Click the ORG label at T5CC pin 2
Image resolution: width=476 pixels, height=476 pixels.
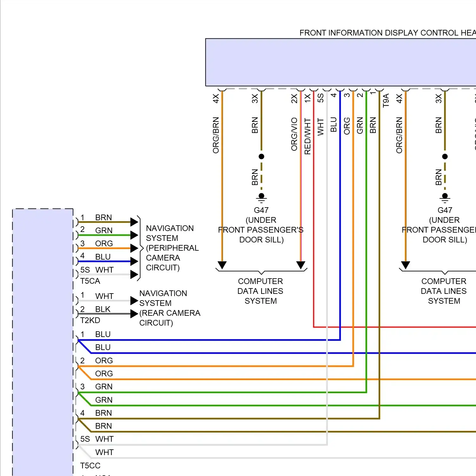coord(104,360)
